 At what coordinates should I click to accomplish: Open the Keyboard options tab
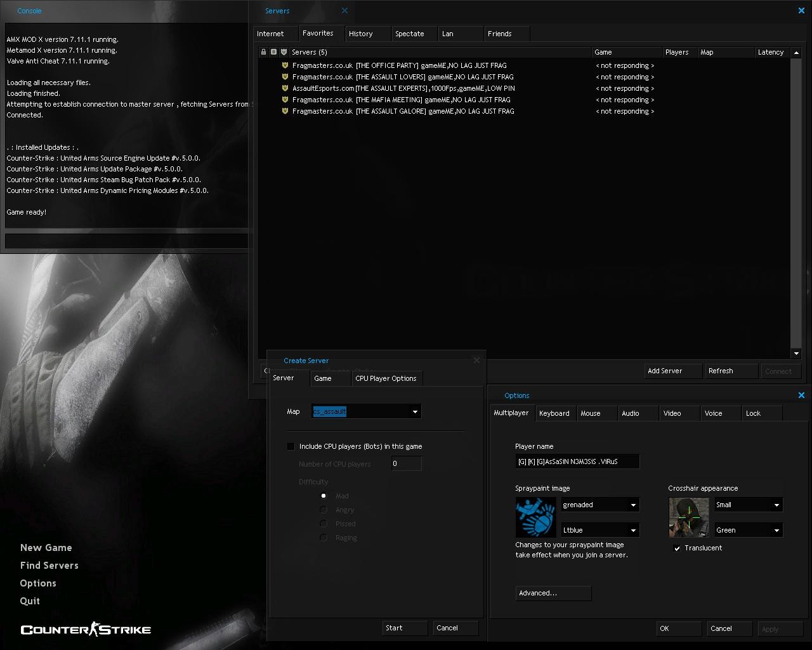coord(556,413)
